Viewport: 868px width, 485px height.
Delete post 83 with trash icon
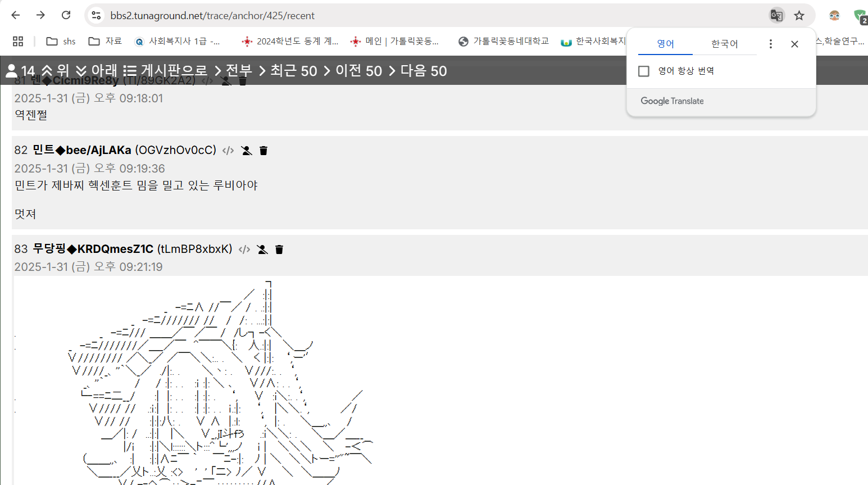[279, 250]
